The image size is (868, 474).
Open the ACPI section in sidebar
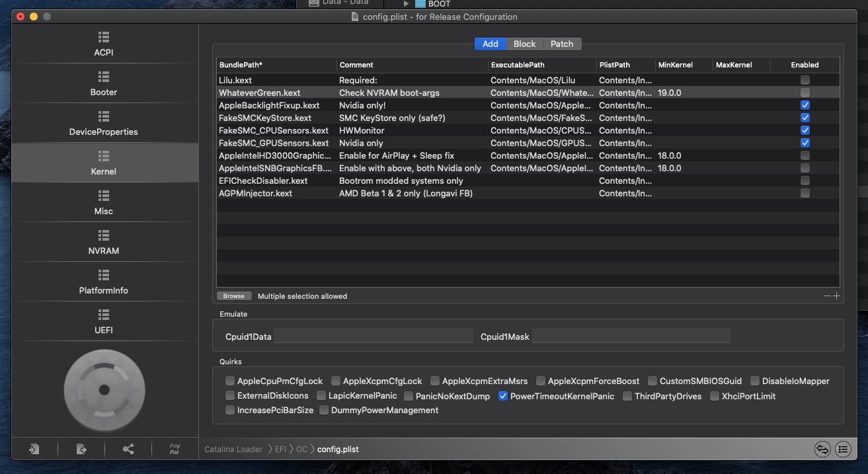tap(104, 44)
